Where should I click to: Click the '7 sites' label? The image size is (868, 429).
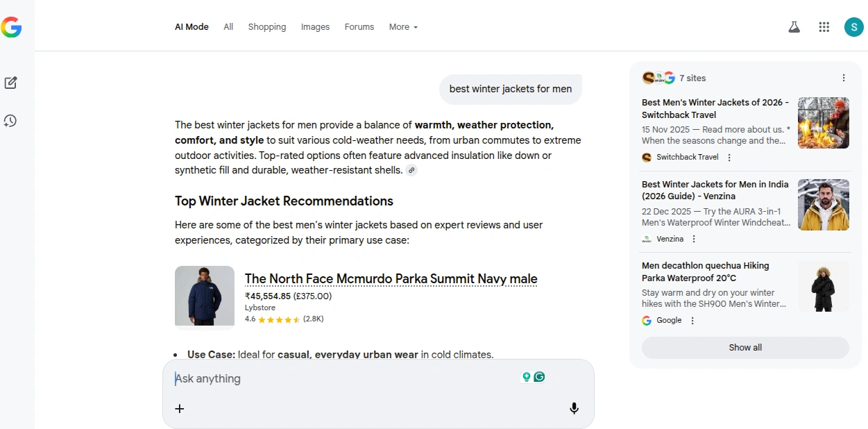pyautogui.click(x=692, y=78)
